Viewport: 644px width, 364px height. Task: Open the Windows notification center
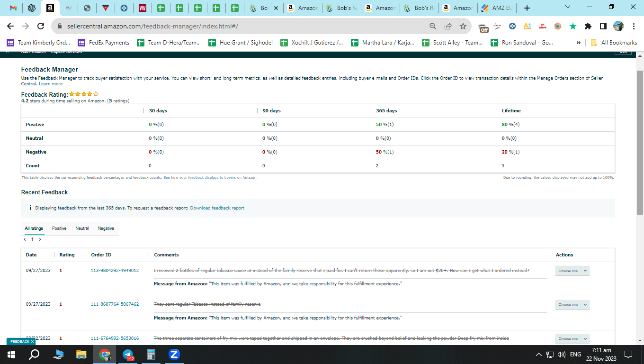628,354
